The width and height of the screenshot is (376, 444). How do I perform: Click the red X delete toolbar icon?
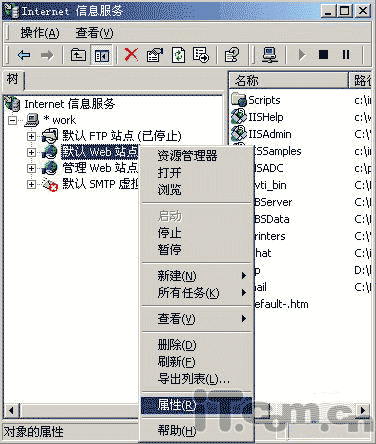coord(131,54)
